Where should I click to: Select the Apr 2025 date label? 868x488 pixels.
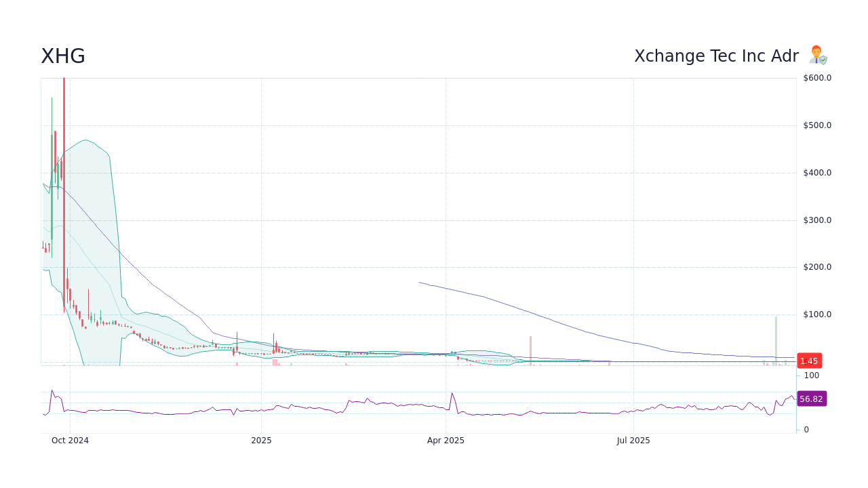click(446, 441)
